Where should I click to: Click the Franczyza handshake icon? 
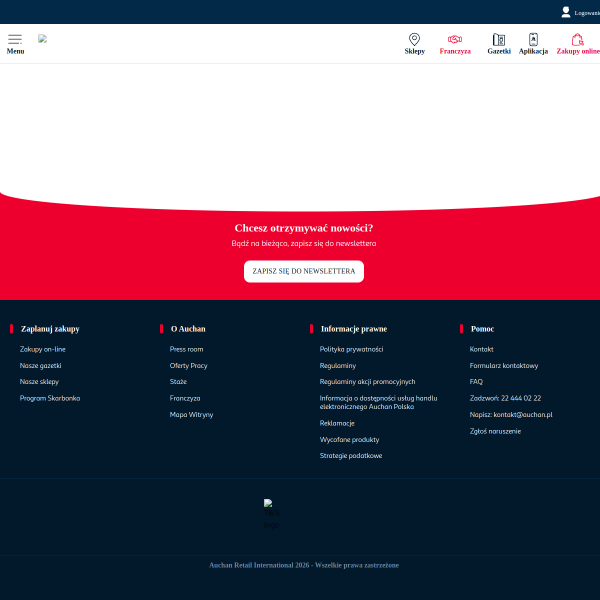(x=455, y=39)
